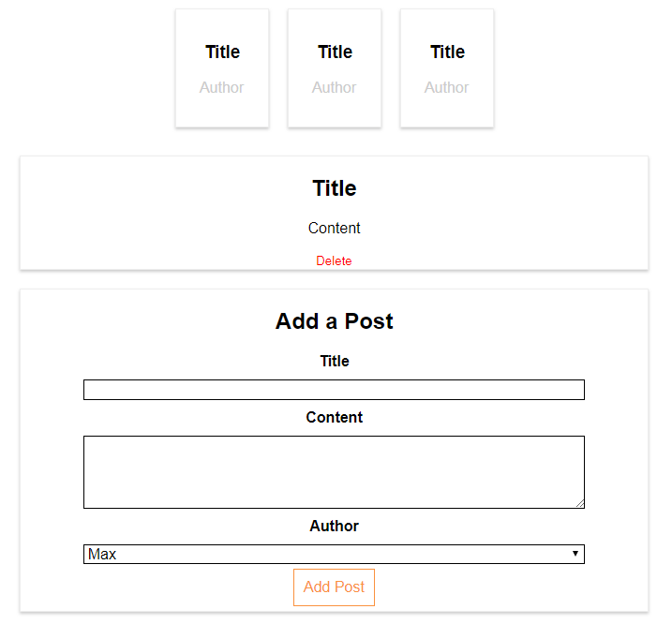Open the rightmost post card

[447, 68]
